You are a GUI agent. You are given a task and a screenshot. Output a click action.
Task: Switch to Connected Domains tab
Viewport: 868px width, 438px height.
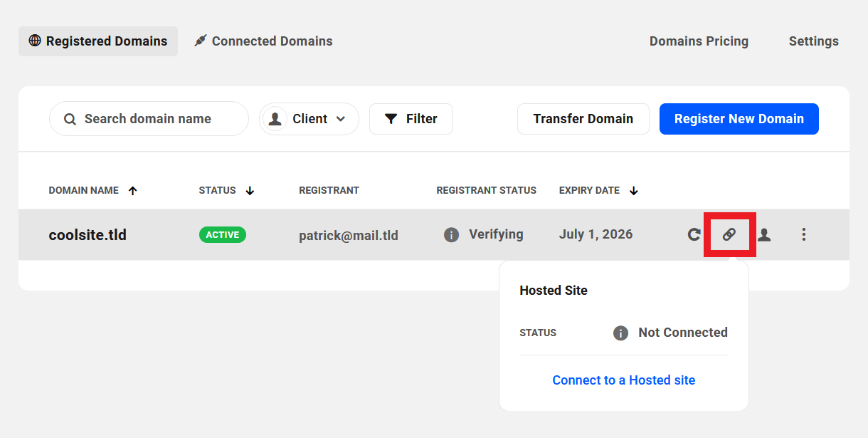point(263,41)
